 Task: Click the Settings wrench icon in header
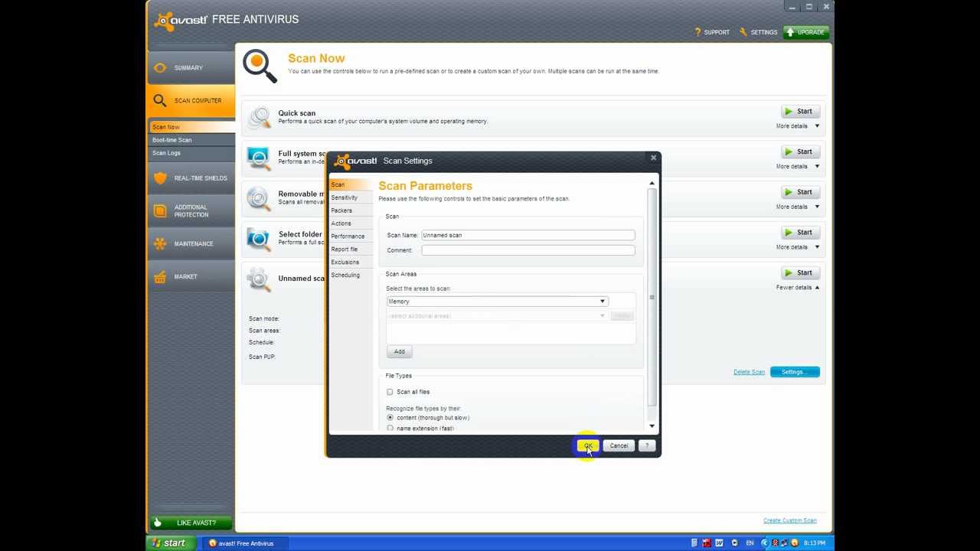[743, 32]
